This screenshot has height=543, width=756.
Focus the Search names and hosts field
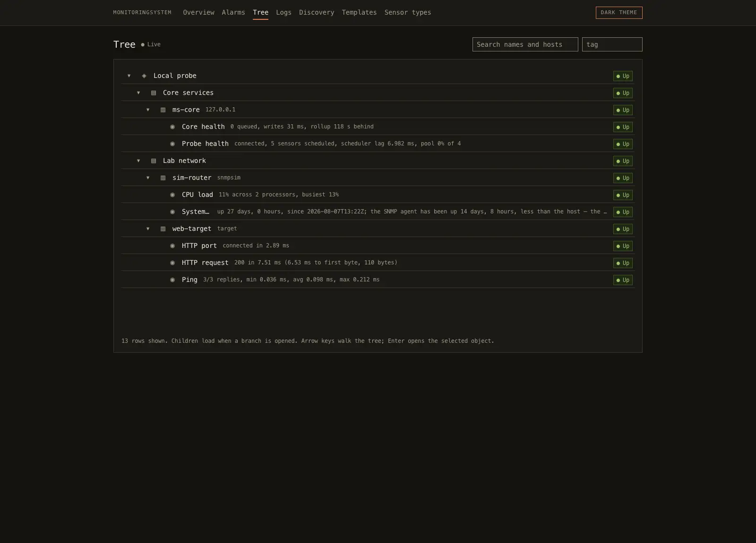[x=525, y=44]
